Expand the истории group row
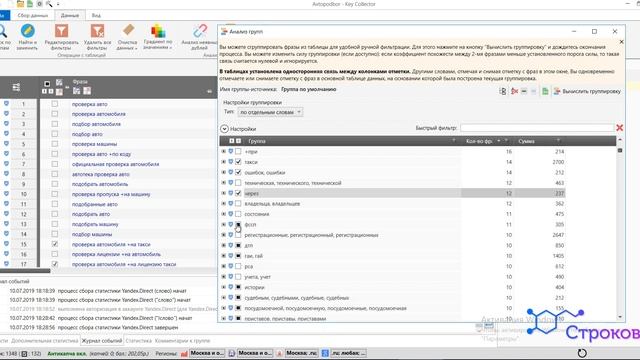Viewport: 640px width, 360px height. (223, 287)
